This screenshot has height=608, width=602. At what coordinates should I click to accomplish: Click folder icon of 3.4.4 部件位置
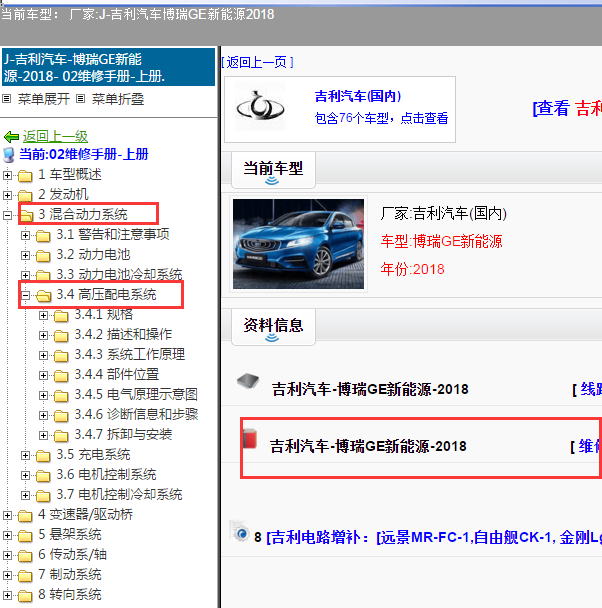(61, 376)
